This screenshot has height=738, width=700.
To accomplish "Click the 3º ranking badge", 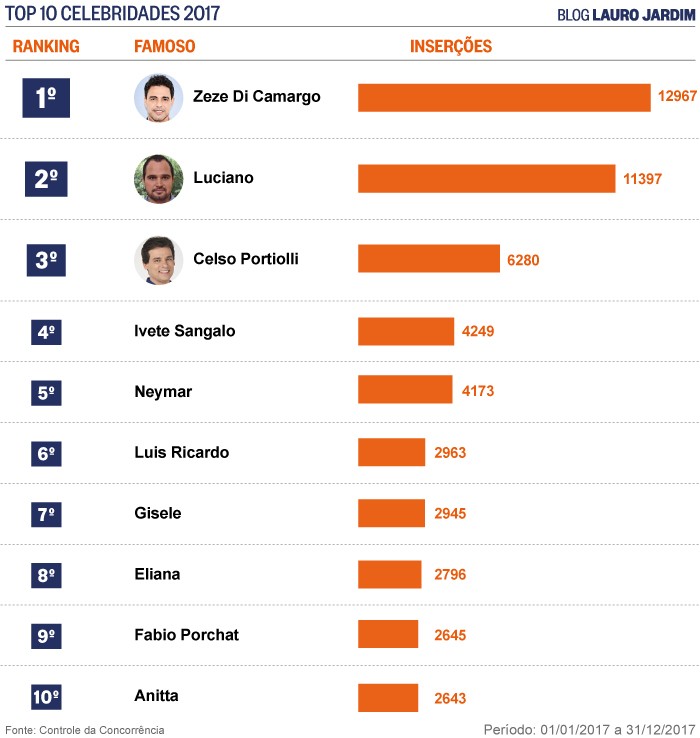I will [x=46, y=260].
